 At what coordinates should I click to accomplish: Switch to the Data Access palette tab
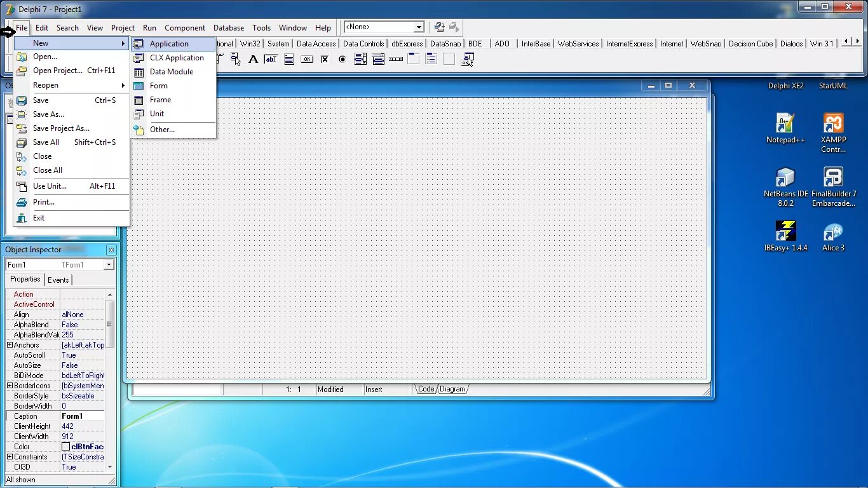316,44
